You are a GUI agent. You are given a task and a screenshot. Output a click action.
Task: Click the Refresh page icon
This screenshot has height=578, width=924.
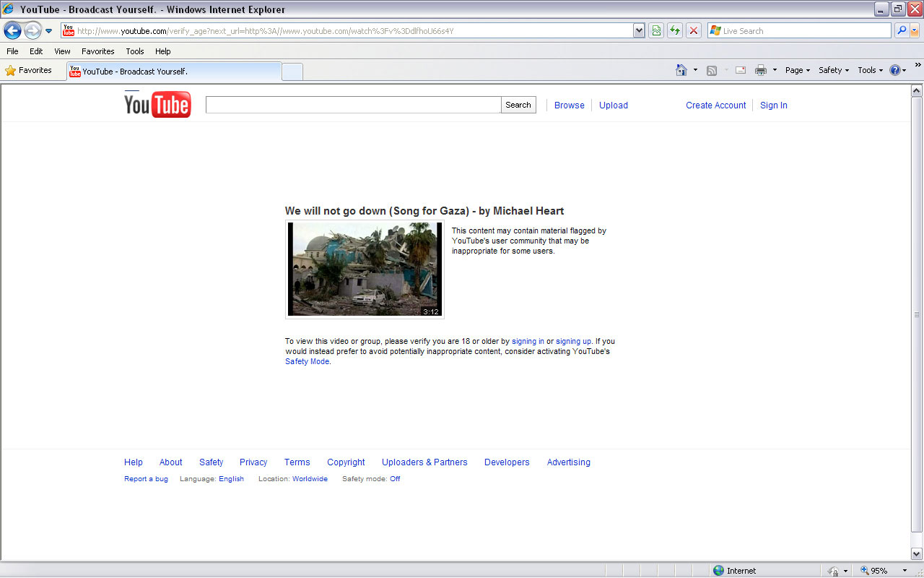(675, 31)
